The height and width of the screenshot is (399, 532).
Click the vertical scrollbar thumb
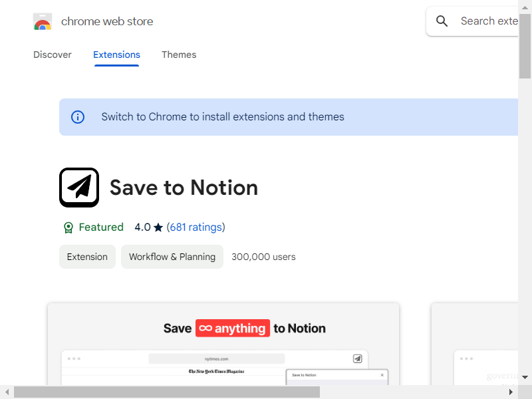[x=525, y=47]
